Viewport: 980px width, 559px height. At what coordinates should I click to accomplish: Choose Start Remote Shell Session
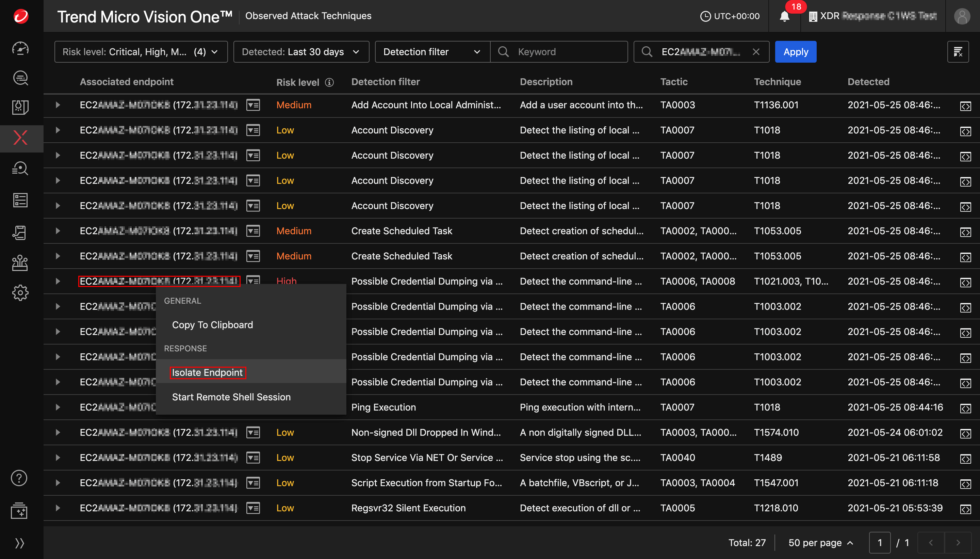[x=231, y=397]
